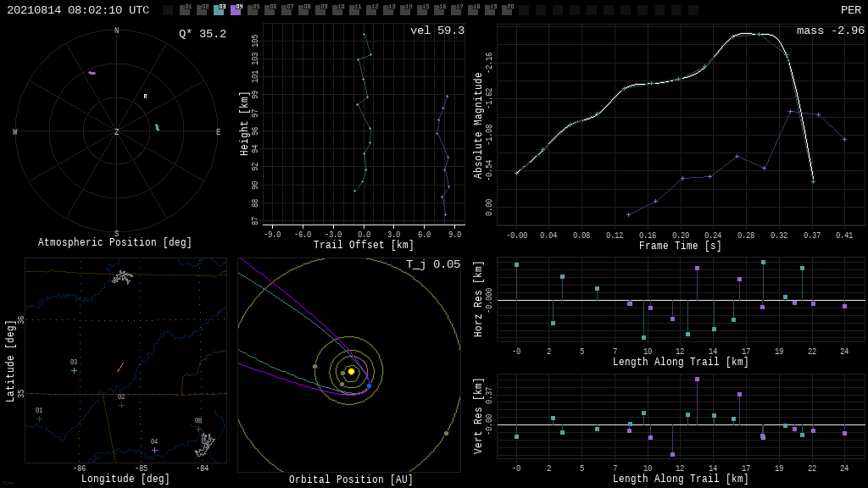Click the radiant R marker in polar plot
Screen dimensions: 868x488
tap(145, 97)
